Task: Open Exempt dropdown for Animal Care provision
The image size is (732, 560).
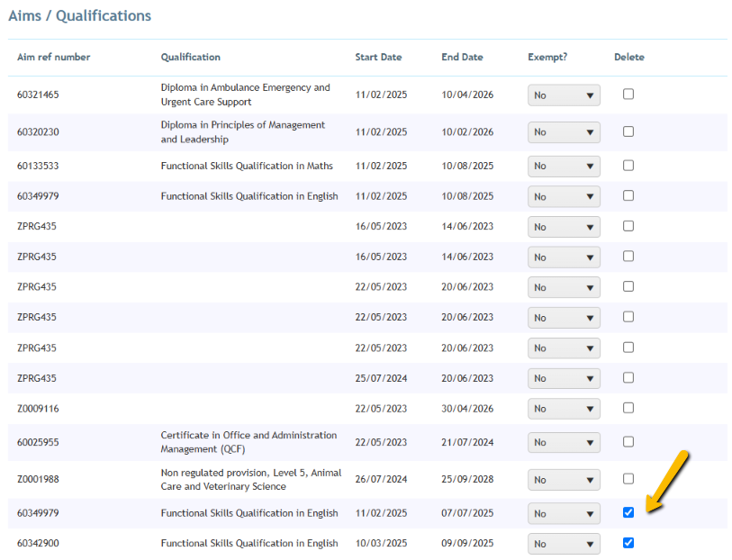Action: [564, 480]
